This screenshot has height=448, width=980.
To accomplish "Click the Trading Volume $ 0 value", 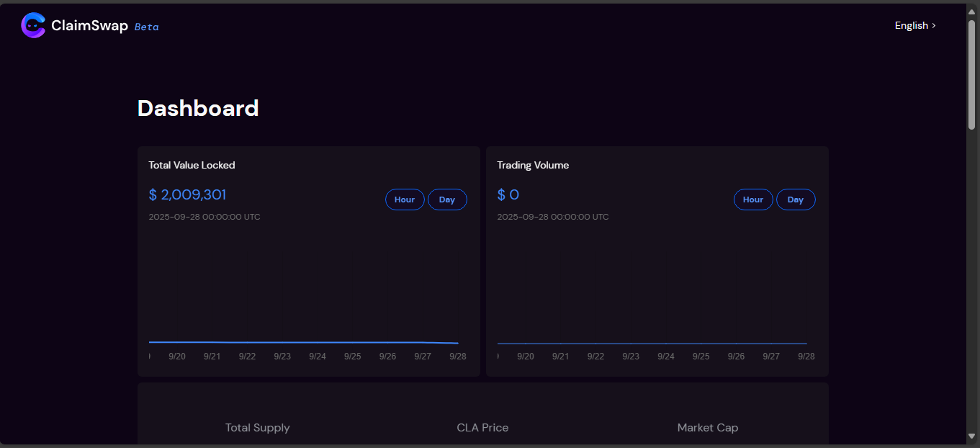I will coord(508,194).
